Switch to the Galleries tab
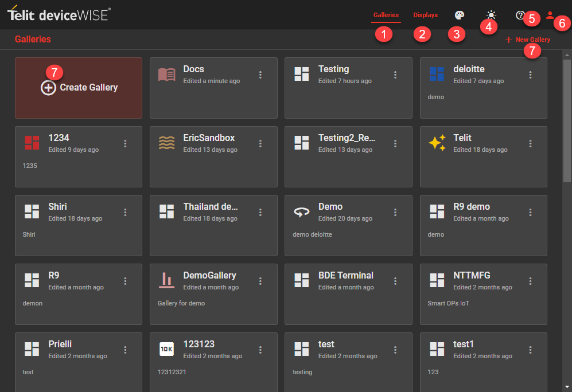The width and height of the screenshot is (572, 392). coord(386,15)
